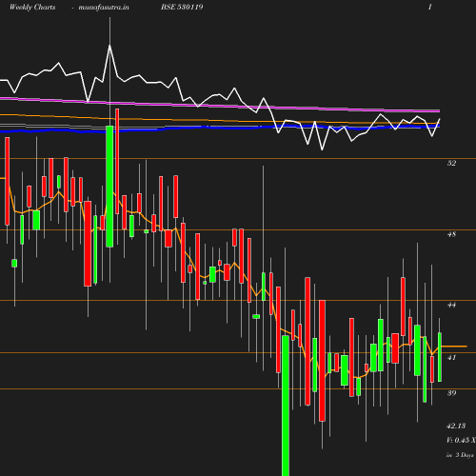Click the volume text 'V: 0.45 X'
Screen dimensions: 476x476
pyautogui.click(x=461, y=440)
